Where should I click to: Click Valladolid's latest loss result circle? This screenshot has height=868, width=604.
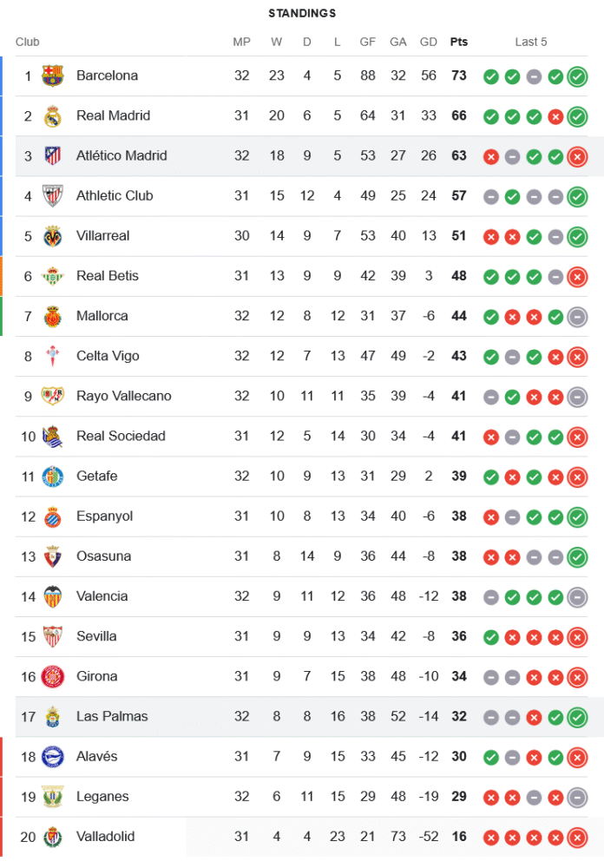(577, 838)
